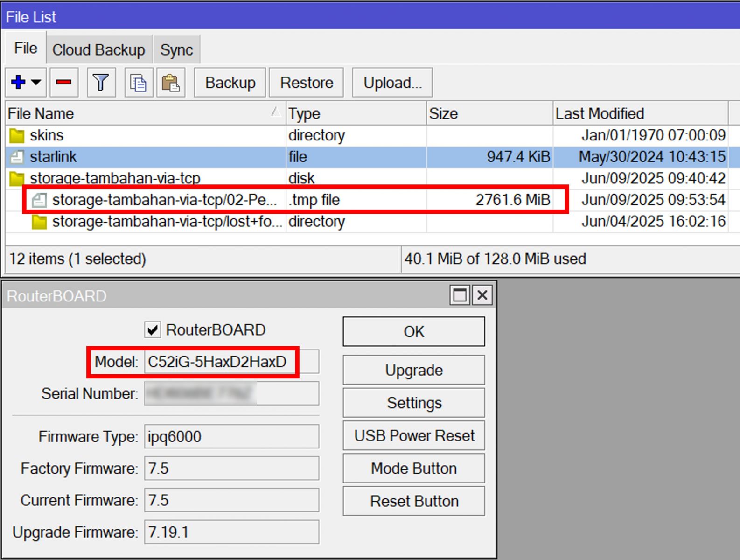Uncheck the RouterBOARD checkbox
Screen dimensions: 740x560
pos(152,330)
